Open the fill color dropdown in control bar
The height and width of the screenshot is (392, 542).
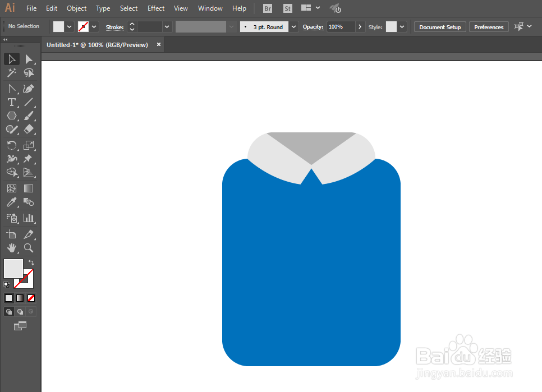click(x=69, y=26)
